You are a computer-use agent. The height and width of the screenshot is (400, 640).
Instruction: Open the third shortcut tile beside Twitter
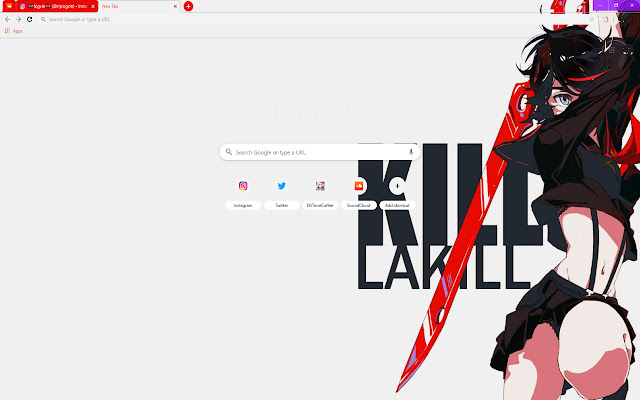320,193
